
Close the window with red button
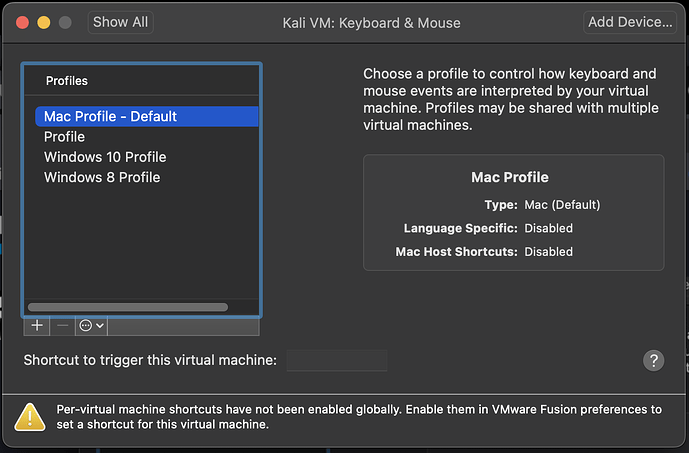coord(22,22)
